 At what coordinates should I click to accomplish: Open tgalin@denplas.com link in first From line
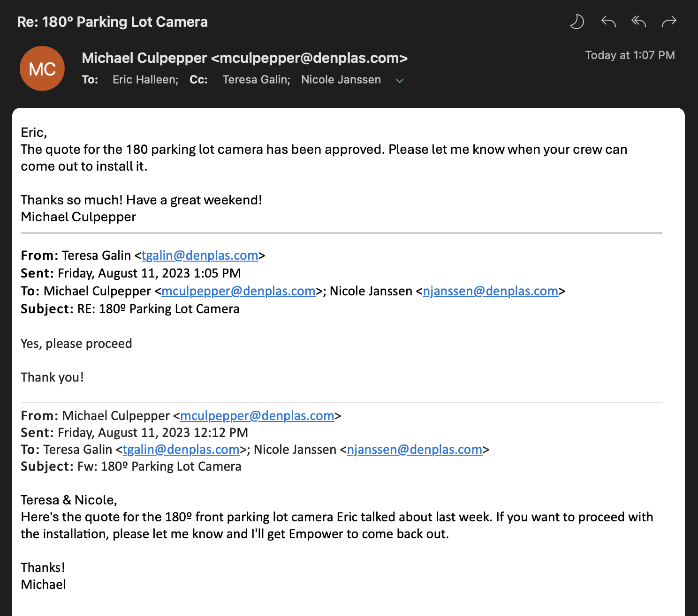click(200, 255)
